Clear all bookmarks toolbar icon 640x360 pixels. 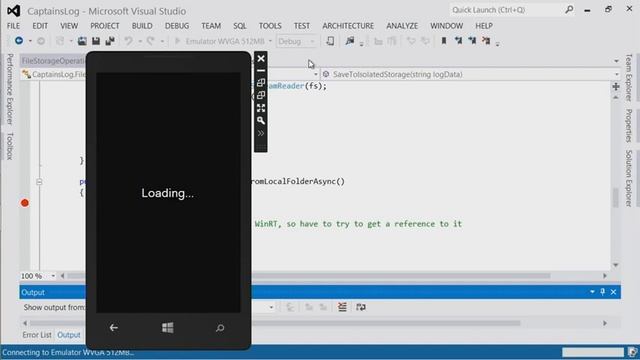pyautogui.click(x=486, y=41)
